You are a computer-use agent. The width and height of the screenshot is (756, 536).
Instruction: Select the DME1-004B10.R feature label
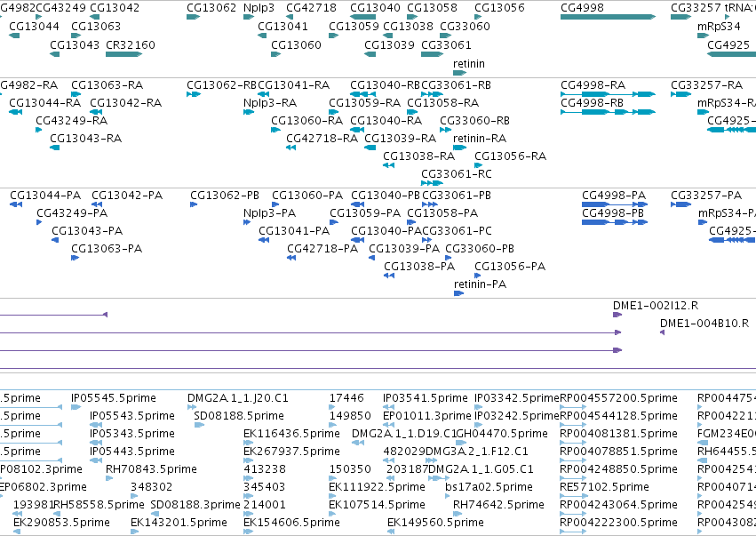click(704, 324)
